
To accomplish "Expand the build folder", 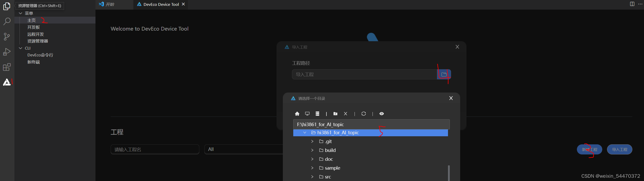I will tap(312, 150).
